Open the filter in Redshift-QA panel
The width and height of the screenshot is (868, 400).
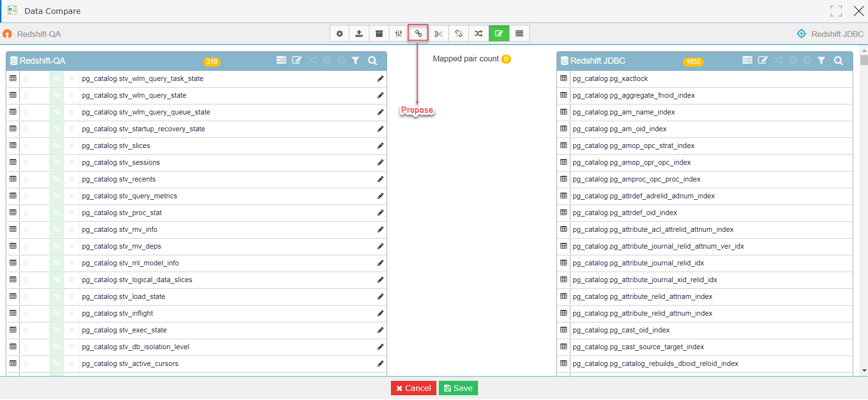[356, 60]
